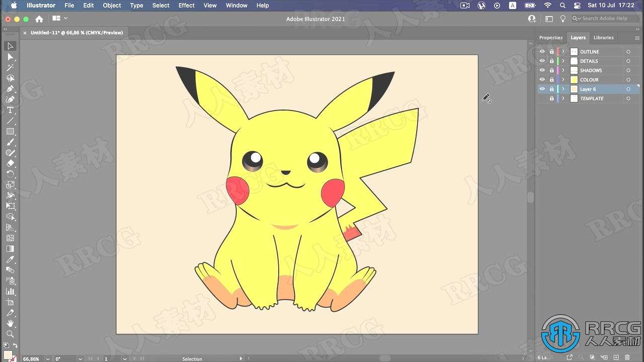Create new layer from Layers panel
Image resolution: width=644 pixels, height=362 pixels.
[616, 357]
